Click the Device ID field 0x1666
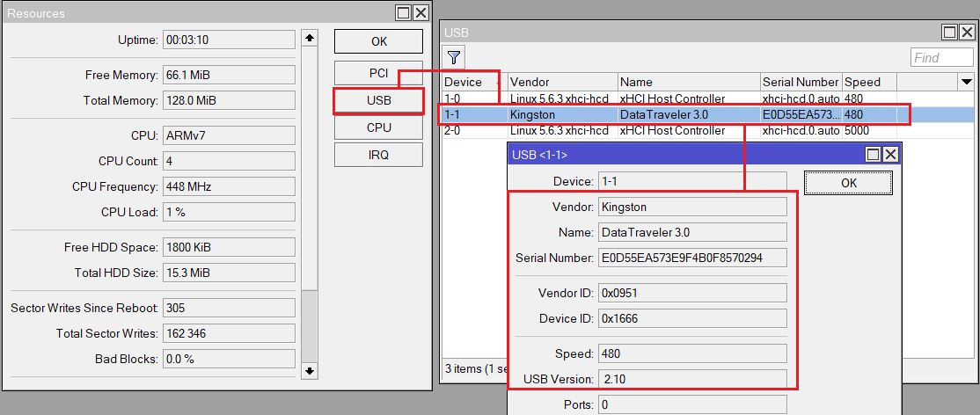The image size is (980, 415). 692,319
